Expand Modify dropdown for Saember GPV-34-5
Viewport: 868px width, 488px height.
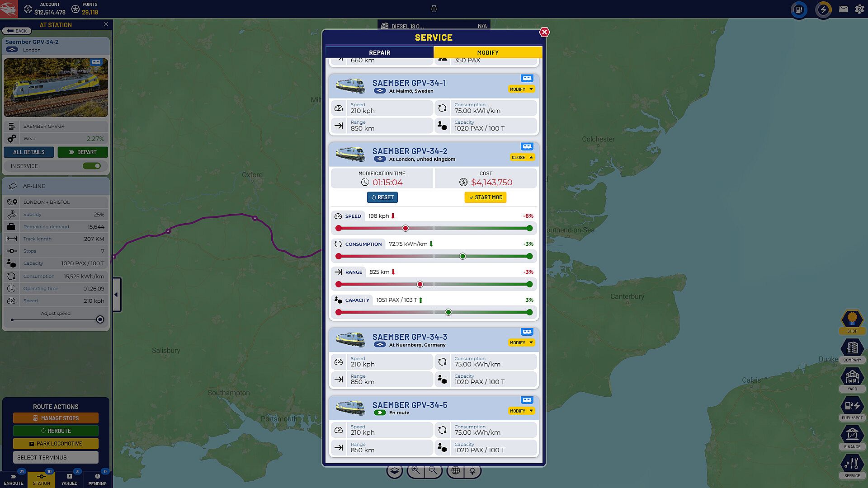click(521, 411)
